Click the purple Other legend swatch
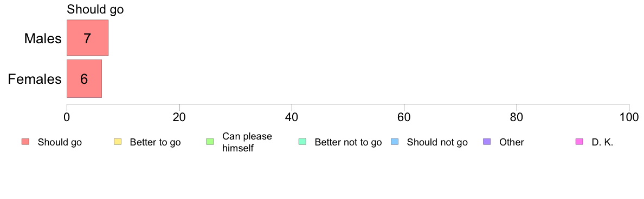The image size is (644, 199). coord(487,142)
